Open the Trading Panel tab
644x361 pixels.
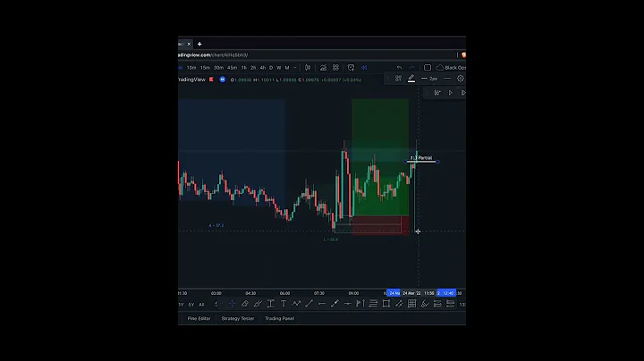[280, 318]
